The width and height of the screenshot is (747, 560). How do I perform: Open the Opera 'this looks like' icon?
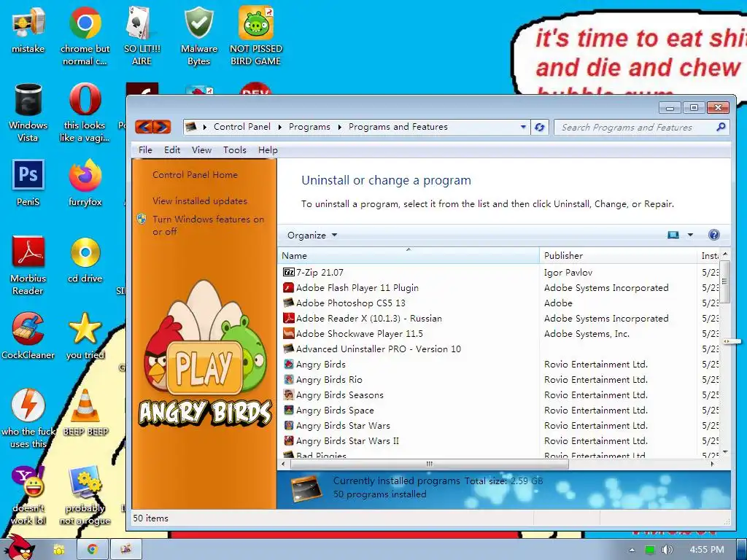[x=85, y=112]
